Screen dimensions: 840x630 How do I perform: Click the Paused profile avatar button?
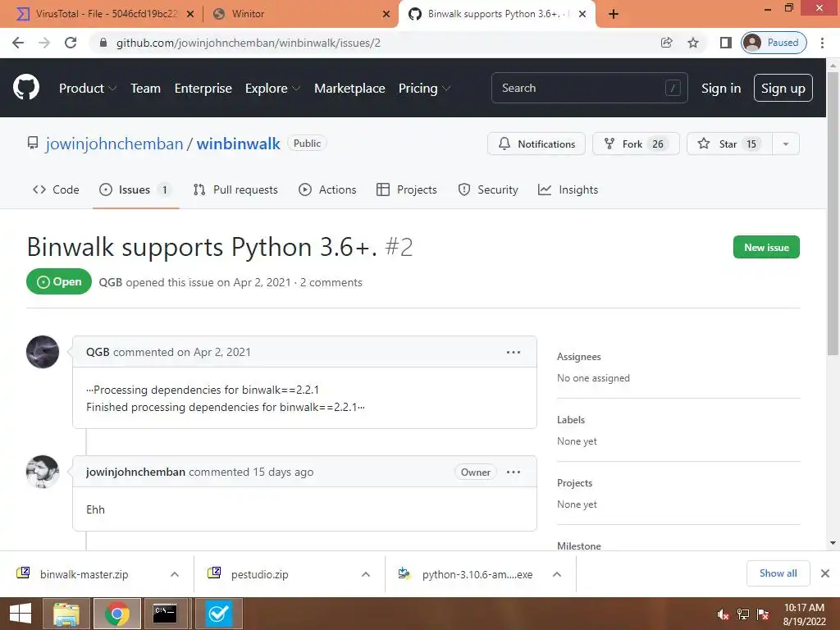774,43
